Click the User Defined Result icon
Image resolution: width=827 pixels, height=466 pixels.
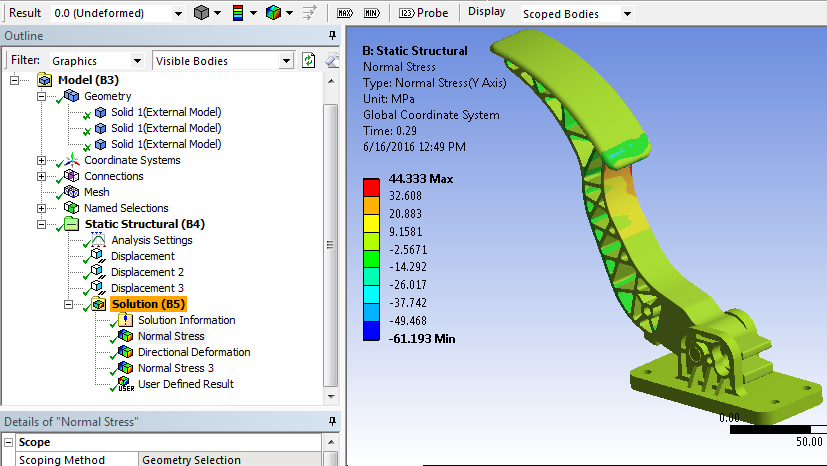point(126,384)
